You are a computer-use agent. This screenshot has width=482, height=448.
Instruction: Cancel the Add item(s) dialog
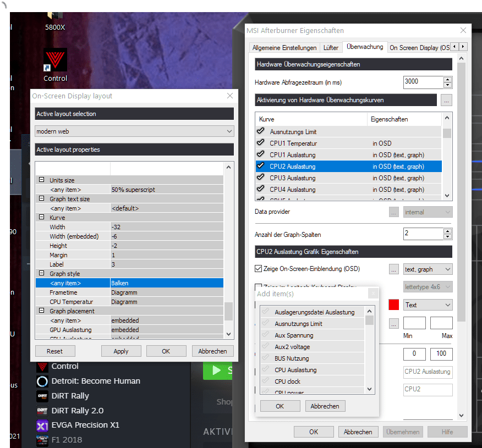point(325,406)
